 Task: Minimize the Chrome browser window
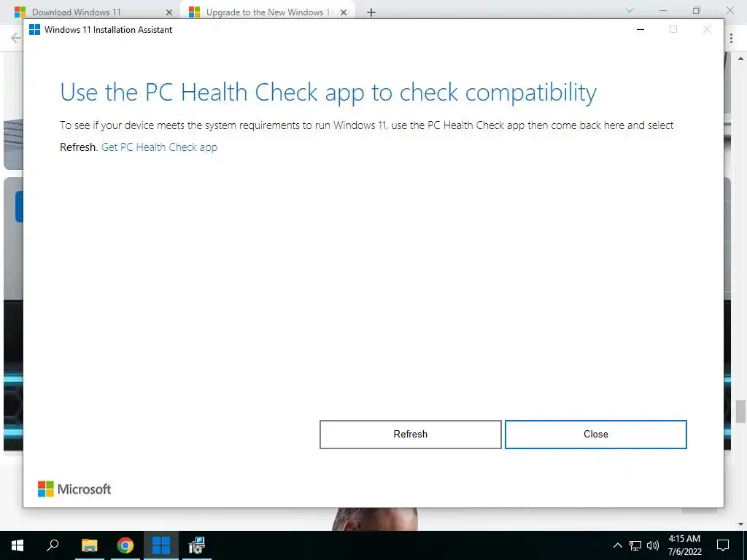click(x=663, y=10)
